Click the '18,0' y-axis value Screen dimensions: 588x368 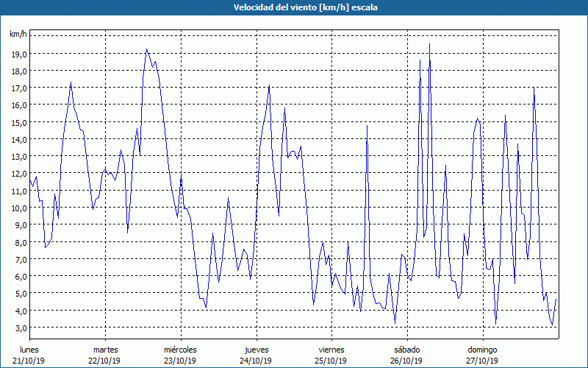click(x=19, y=71)
